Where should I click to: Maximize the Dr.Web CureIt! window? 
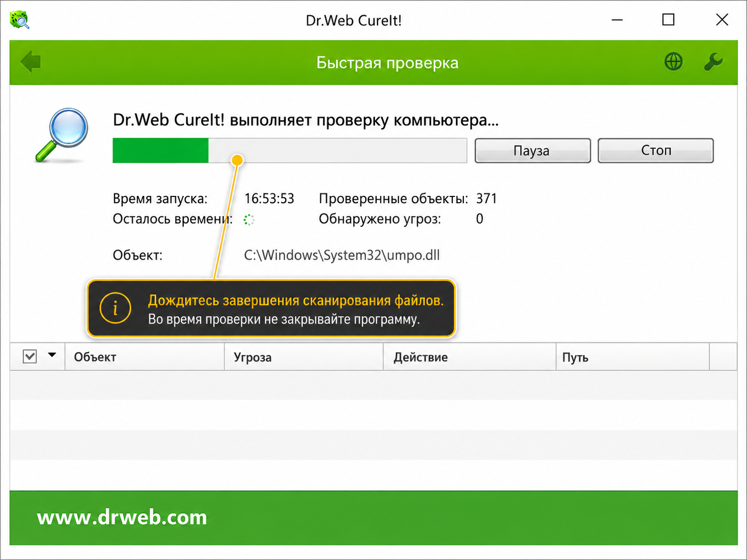point(668,20)
